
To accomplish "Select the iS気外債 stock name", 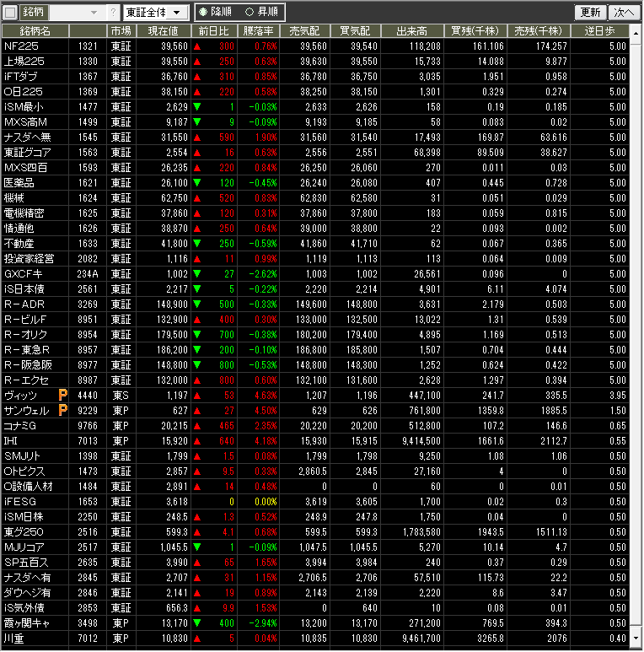I will click(x=24, y=608).
